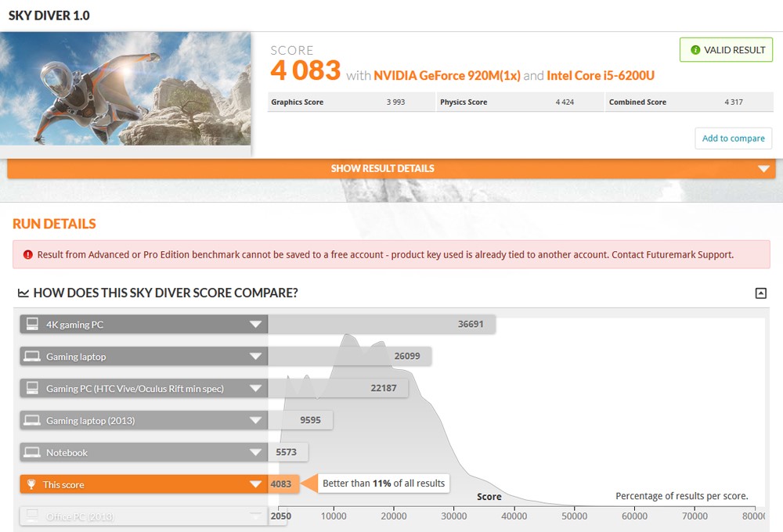The image size is (783, 532).
Task: Open the NVIDIA GeForce 920M(1x) link
Action: click(447, 75)
